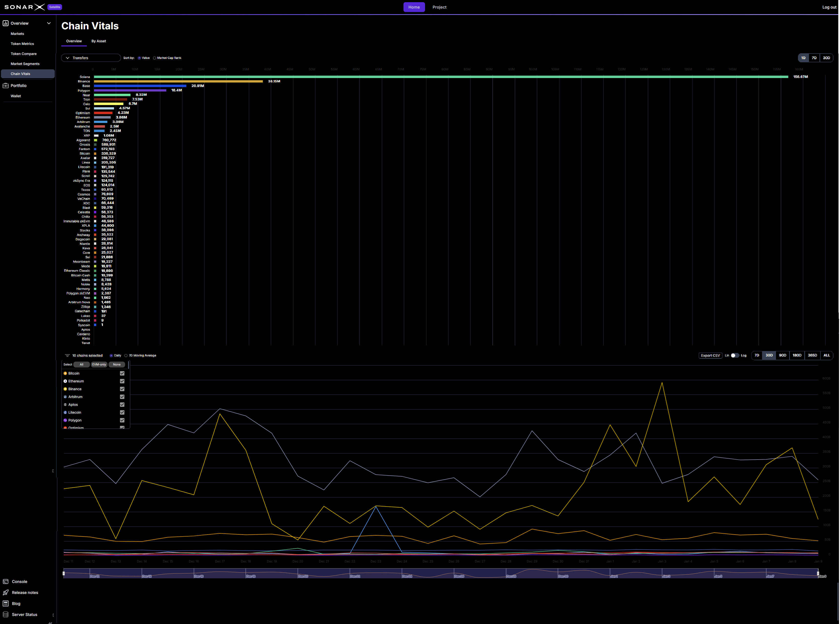
Task: Set bar chart range to 30D
Action: pos(826,58)
